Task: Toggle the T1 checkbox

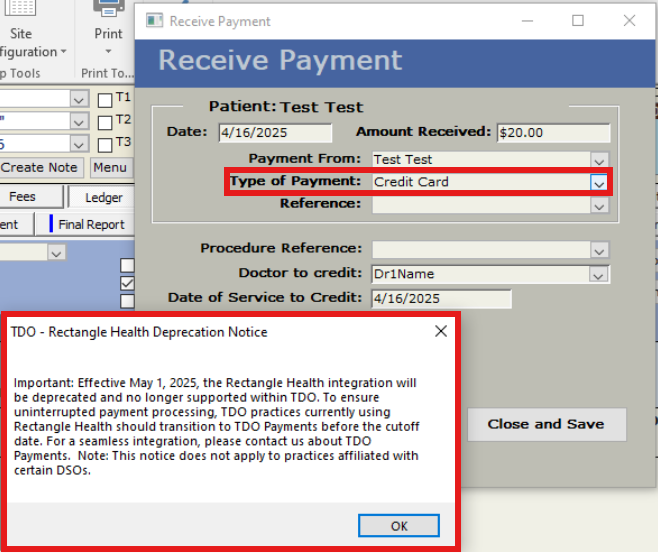Action: (x=105, y=99)
